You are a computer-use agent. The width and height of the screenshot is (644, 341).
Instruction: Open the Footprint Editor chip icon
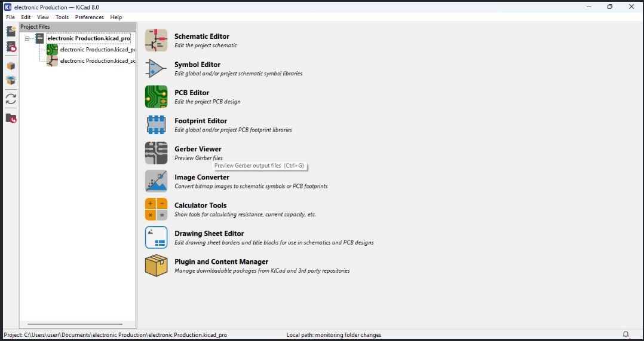tap(156, 124)
